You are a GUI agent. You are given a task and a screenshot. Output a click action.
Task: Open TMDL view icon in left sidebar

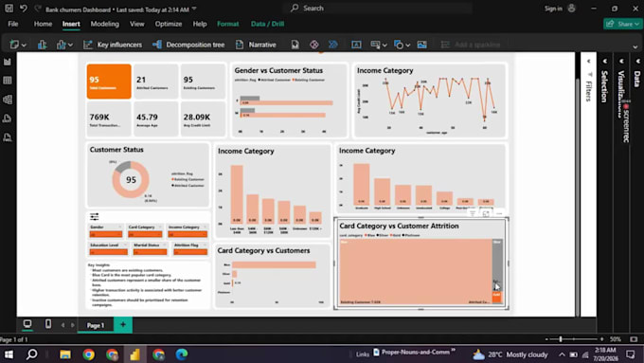(x=8, y=137)
